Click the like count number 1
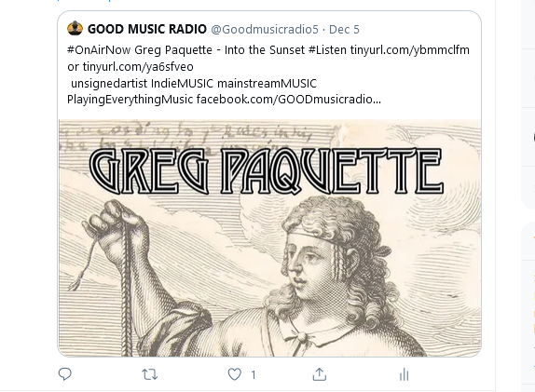The width and height of the screenshot is (535, 392). 254,375
